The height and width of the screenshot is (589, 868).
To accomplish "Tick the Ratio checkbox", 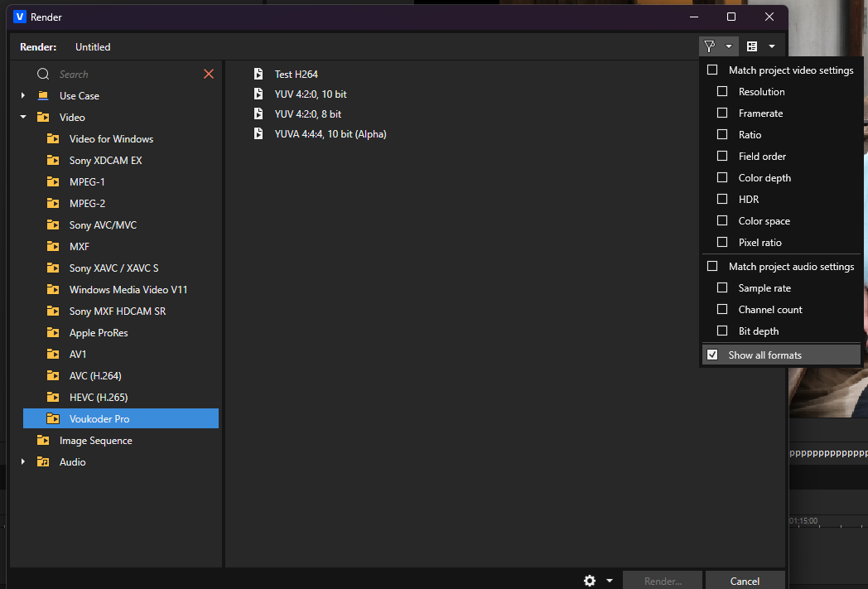I will [722, 134].
